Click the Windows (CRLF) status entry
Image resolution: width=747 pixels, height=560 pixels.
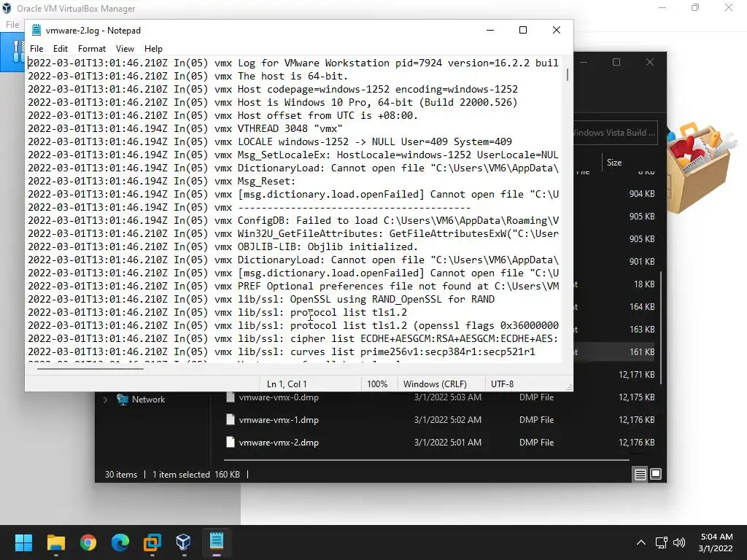(x=435, y=384)
